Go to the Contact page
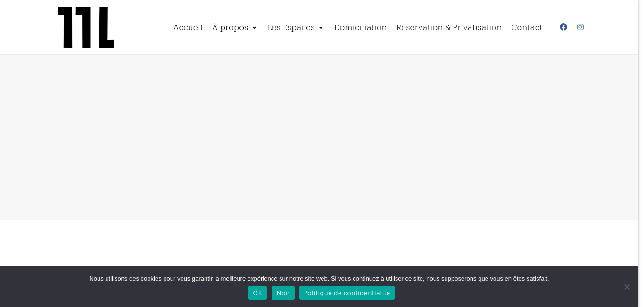This screenshot has height=307, width=644. pos(527,27)
